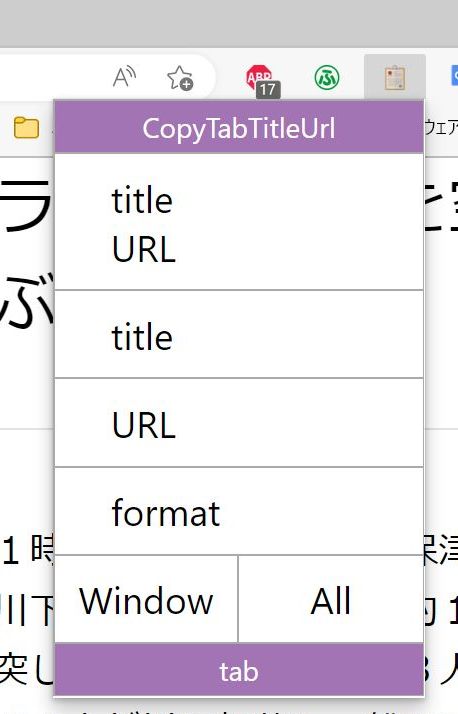This screenshot has width=458, height=714.
Task: Choose the single URL copy option
Action: tap(239, 423)
